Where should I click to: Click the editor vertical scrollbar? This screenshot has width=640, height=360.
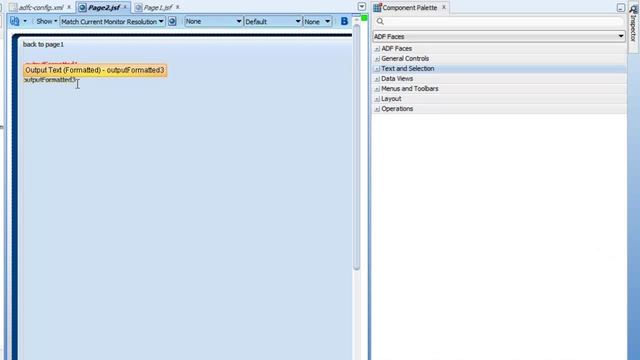click(x=356, y=147)
